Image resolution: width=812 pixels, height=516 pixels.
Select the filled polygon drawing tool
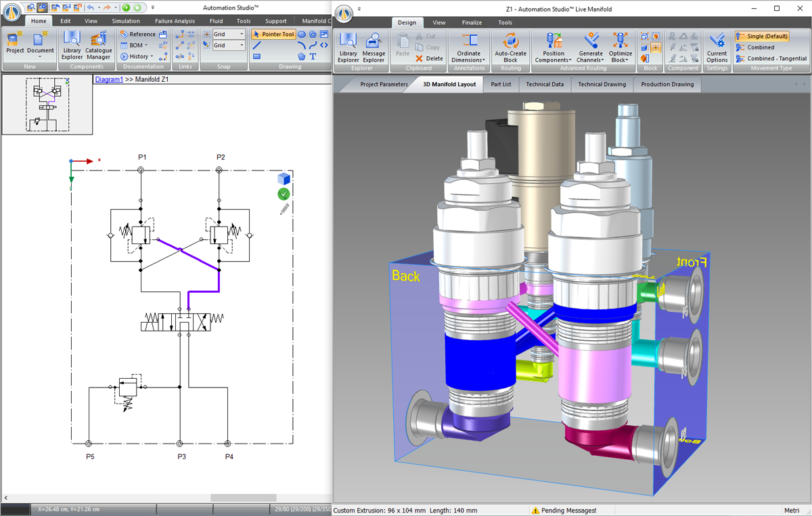(301, 57)
